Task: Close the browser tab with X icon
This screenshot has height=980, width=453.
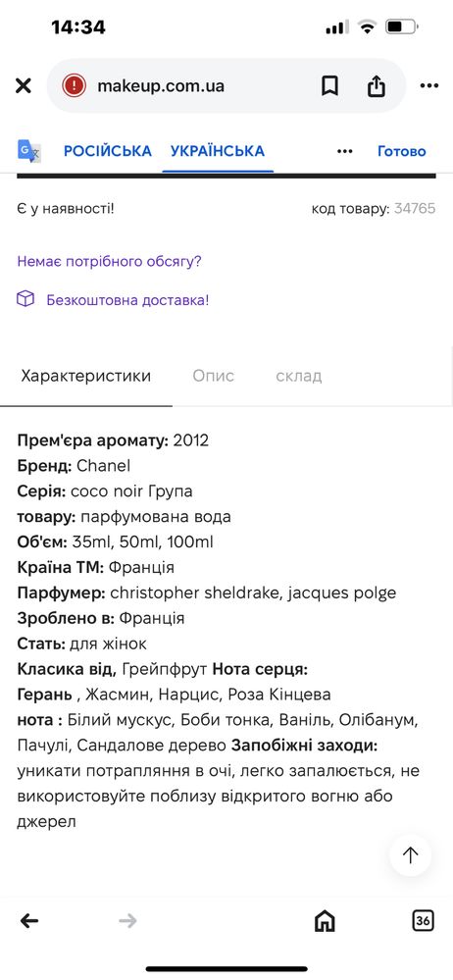Action: [24, 85]
